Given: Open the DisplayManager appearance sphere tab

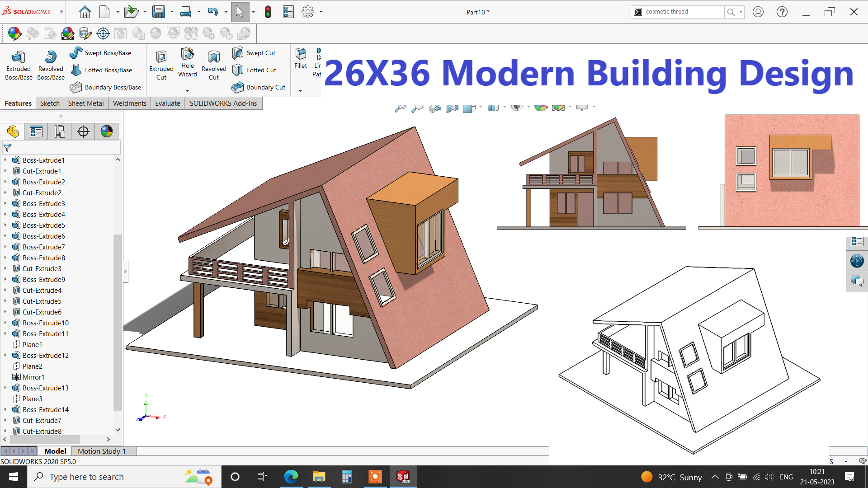Looking at the screenshot, I should pos(107,131).
